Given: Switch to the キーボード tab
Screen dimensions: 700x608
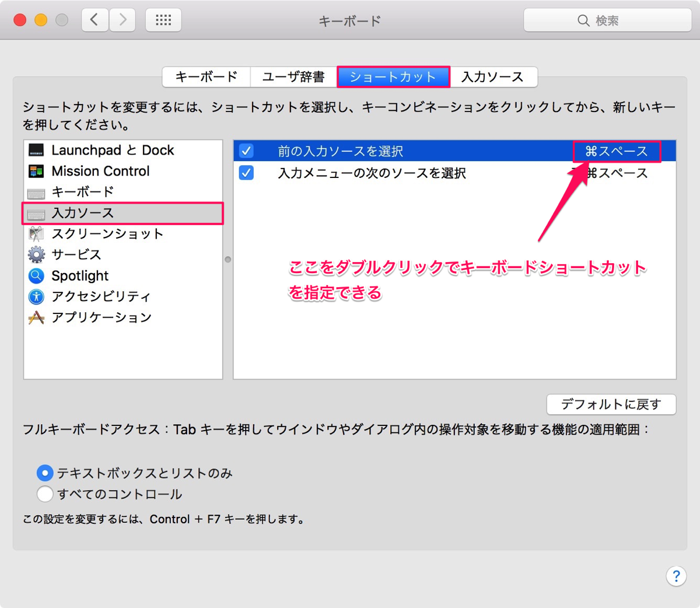Looking at the screenshot, I should click(206, 77).
